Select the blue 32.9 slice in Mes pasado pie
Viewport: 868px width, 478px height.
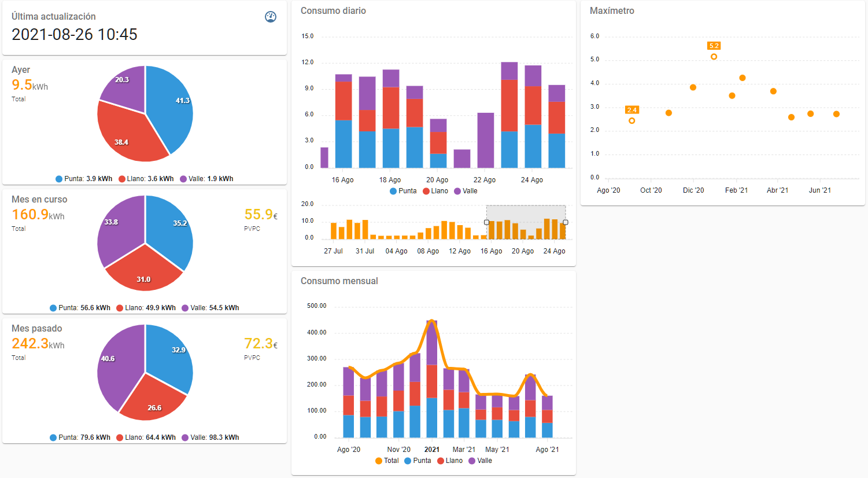[171, 359]
